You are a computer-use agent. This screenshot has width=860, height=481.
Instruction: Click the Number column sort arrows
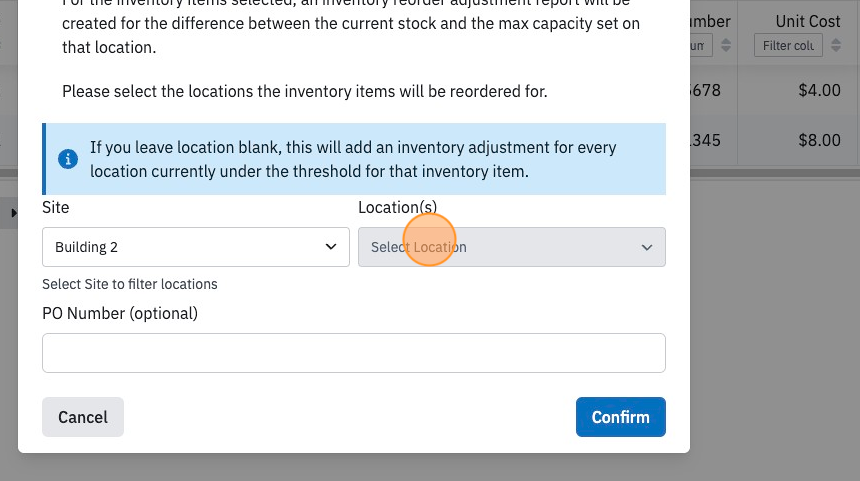pyautogui.click(x=726, y=46)
